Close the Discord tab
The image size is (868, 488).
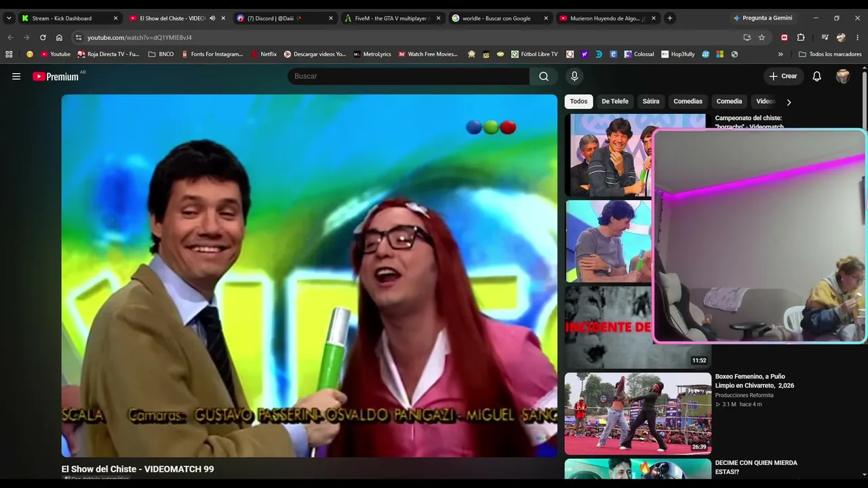point(331,18)
